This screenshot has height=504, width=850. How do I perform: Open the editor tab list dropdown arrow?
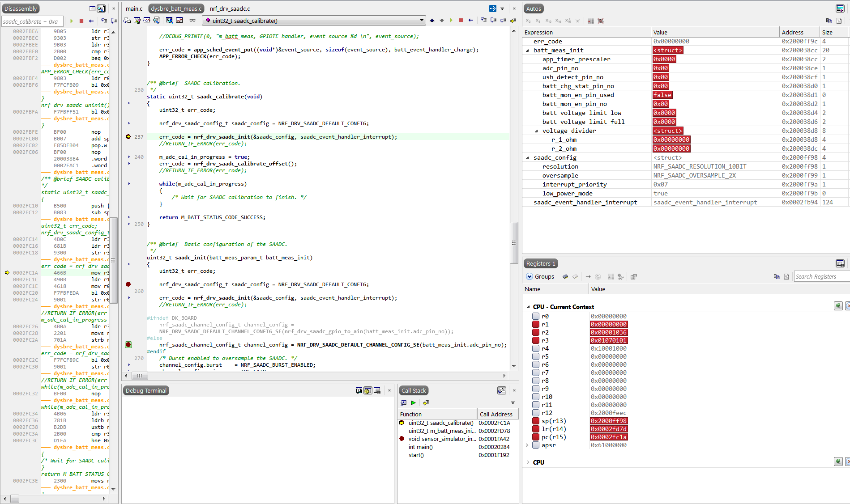[502, 8]
